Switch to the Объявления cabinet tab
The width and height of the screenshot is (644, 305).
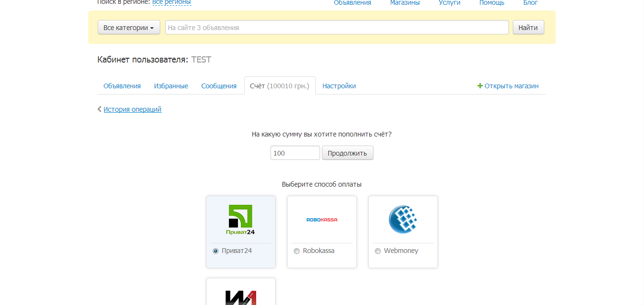(122, 86)
